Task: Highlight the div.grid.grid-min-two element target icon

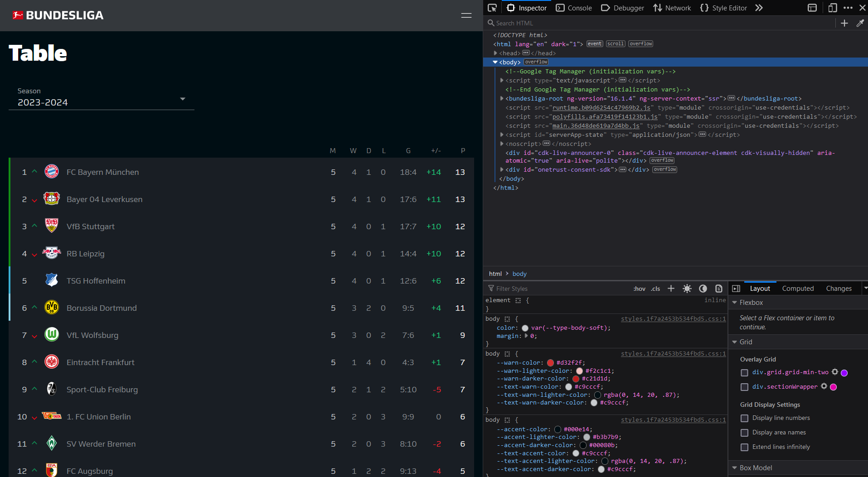Action: point(835,372)
